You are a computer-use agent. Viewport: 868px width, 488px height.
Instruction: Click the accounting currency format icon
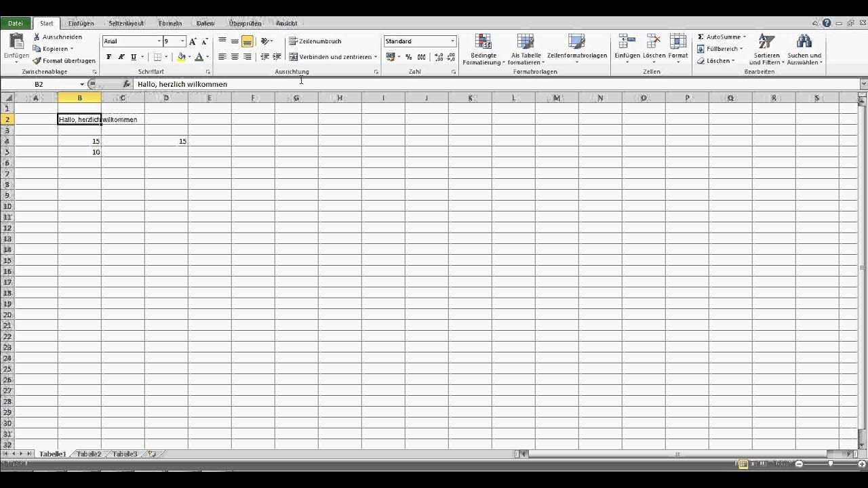point(391,57)
